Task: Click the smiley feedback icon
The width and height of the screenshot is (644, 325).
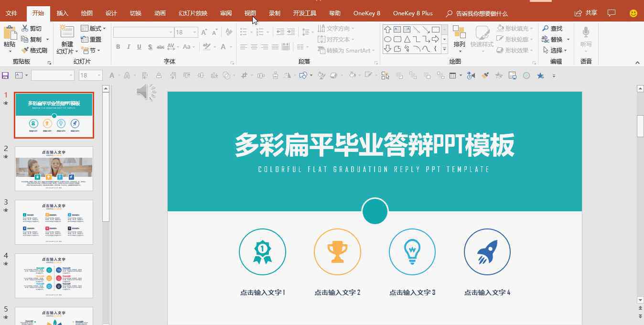Action: (633, 13)
